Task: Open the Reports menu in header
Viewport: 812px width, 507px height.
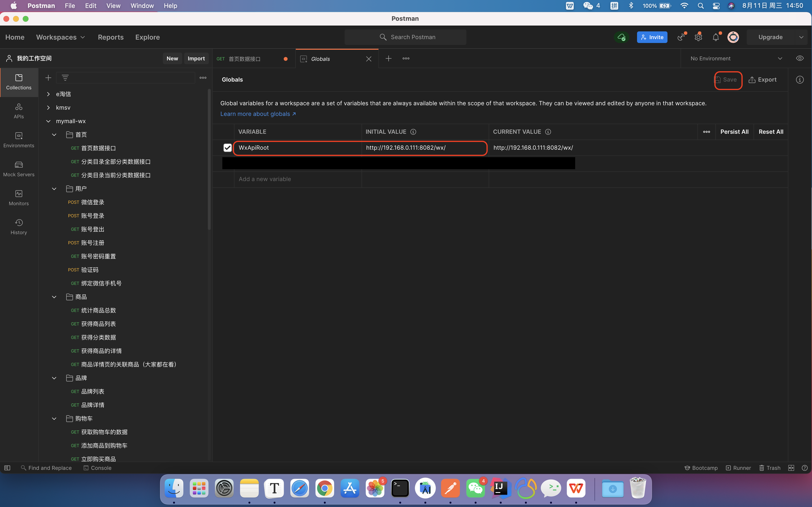Action: tap(111, 37)
